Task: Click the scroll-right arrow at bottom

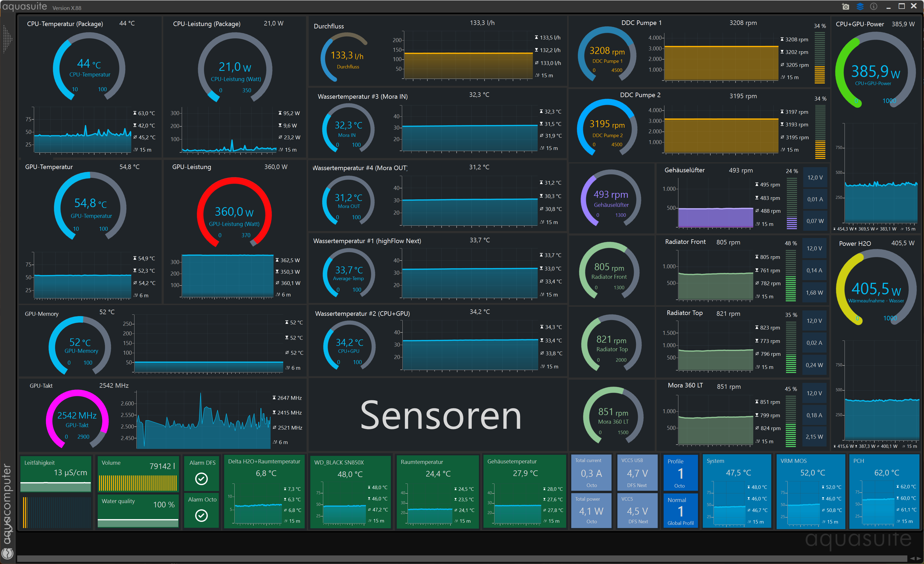Action: click(918, 558)
